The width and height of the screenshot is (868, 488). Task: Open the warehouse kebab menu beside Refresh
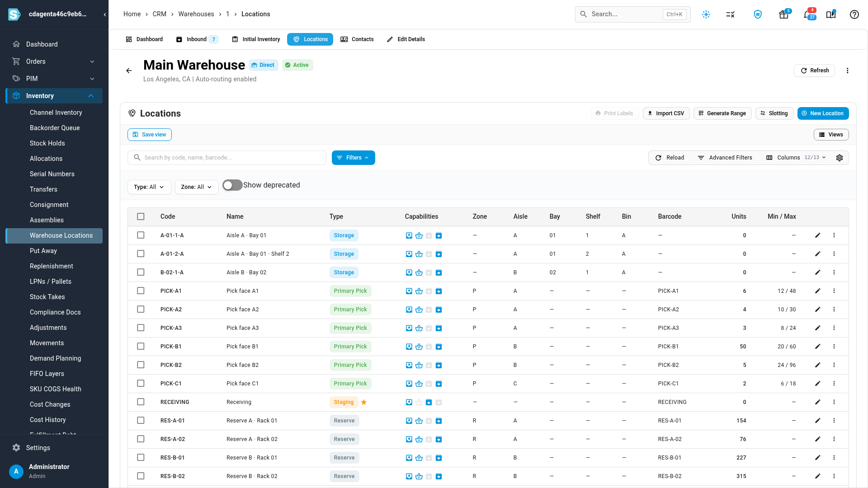pos(847,70)
